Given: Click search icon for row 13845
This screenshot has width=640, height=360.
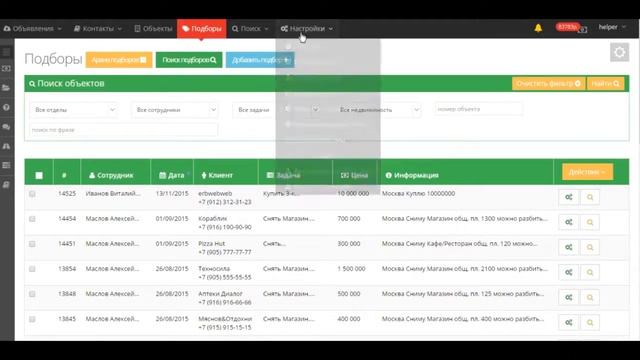Looking at the screenshot, I should 590,322.
